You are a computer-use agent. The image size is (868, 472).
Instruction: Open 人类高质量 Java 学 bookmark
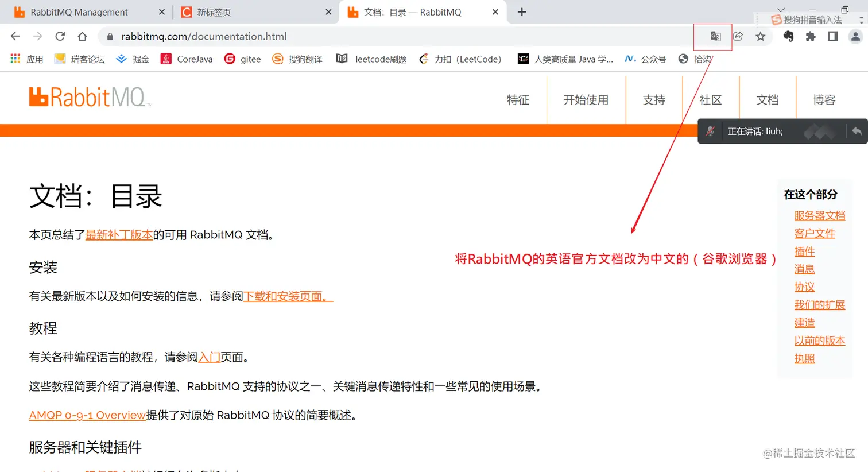pos(565,59)
